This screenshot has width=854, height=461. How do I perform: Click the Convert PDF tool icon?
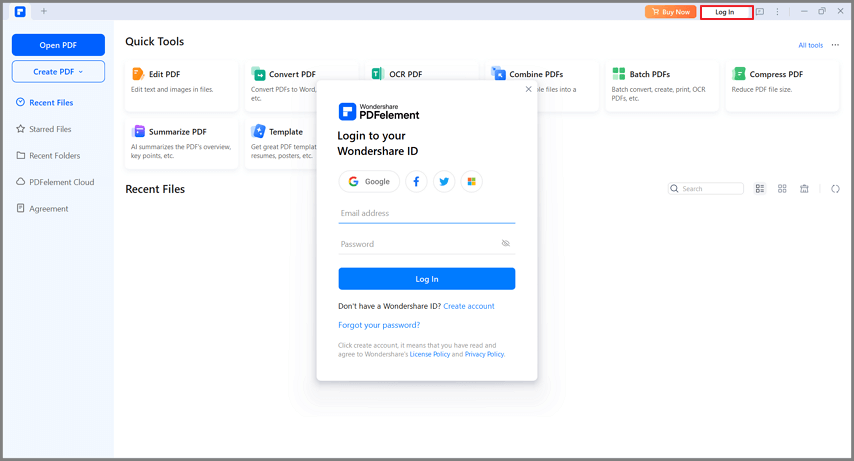pos(258,74)
